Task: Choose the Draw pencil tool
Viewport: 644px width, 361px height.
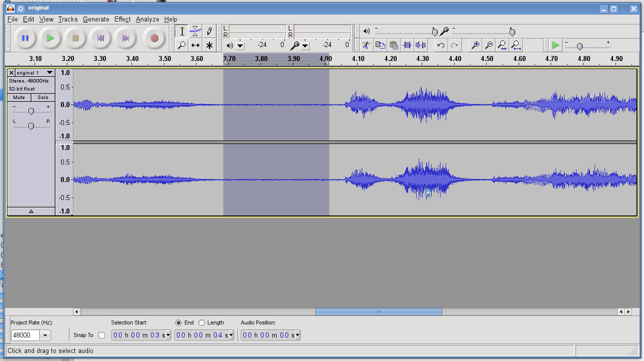Action: 209,31
